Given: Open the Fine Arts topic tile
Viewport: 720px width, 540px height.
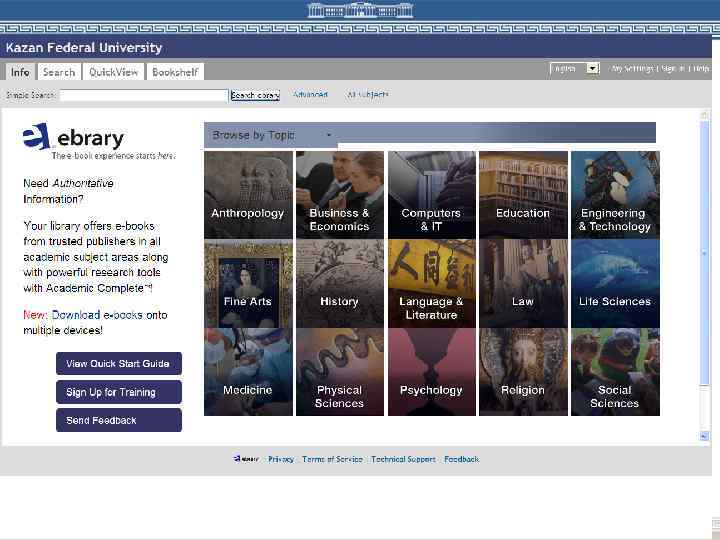Looking at the screenshot, I should point(248,283).
